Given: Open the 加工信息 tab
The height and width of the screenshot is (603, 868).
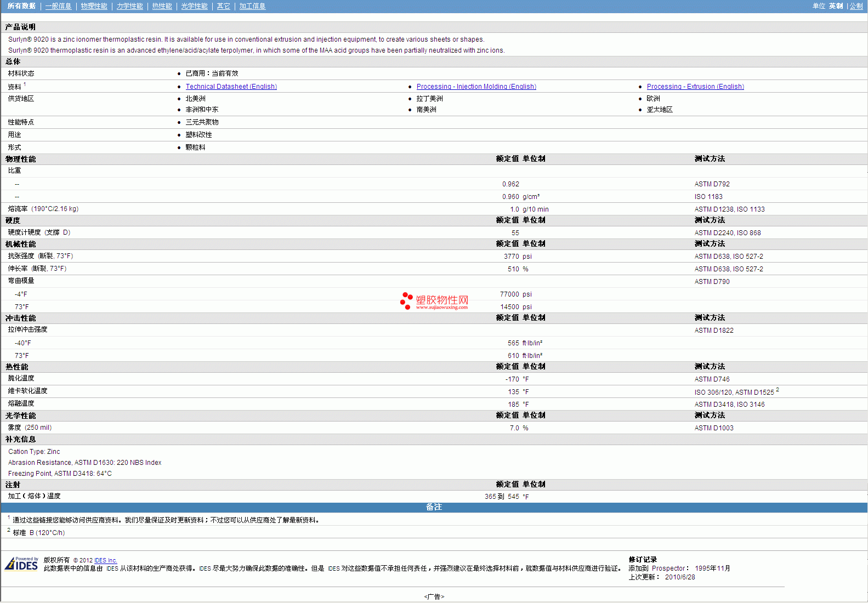Looking at the screenshot, I should pyautogui.click(x=252, y=6).
